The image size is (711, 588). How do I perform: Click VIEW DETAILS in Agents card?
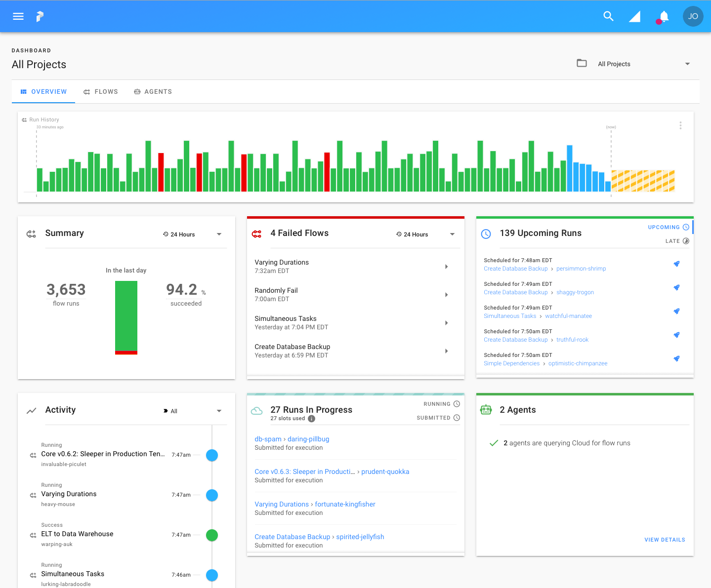pyautogui.click(x=665, y=540)
